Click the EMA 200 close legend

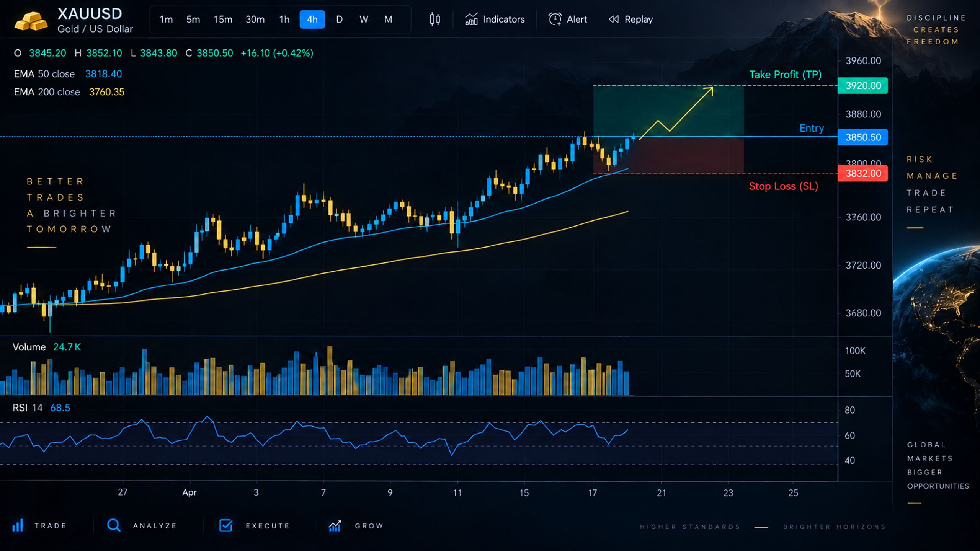(69, 92)
